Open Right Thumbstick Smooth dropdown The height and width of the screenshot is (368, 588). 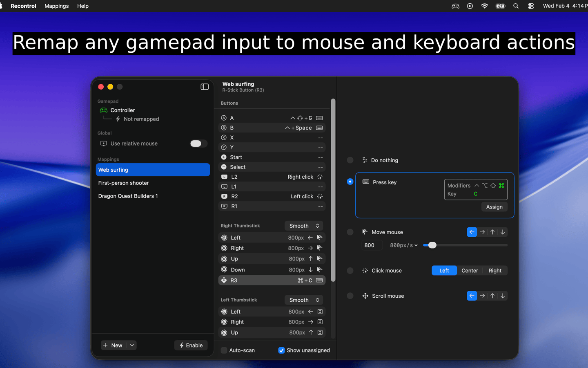[x=304, y=226]
